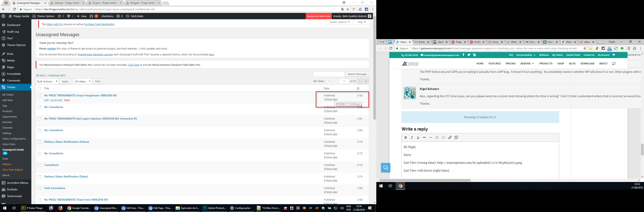Click the Italic icon in reply editor
Screen dimensions: 644x212
(412, 137)
